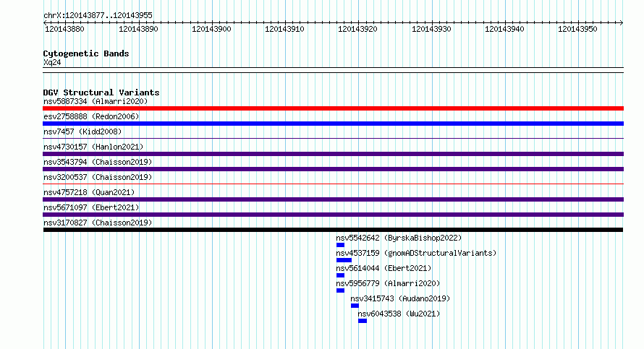Image resolution: width=644 pixels, height=349 pixels.
Task: Click the small blue bar under nsv3415743
Action: point(355,306)
